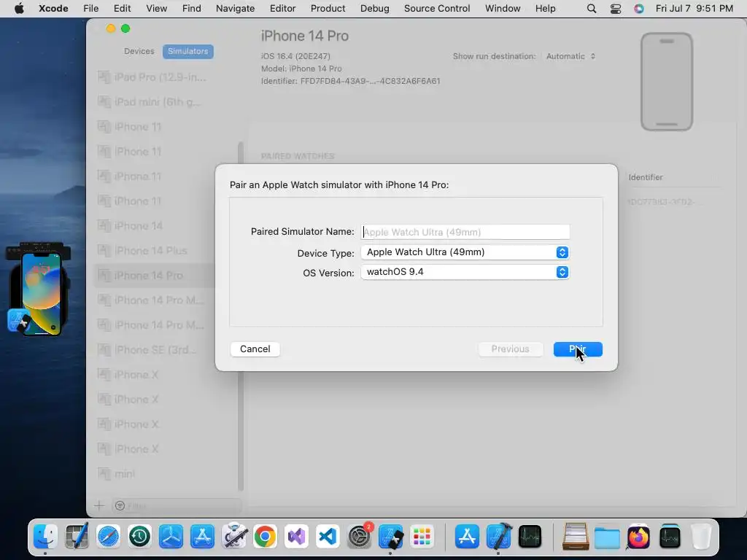Open Firefox from the Dock
Screen dimensions: 747x560
(x=638, y=537)
